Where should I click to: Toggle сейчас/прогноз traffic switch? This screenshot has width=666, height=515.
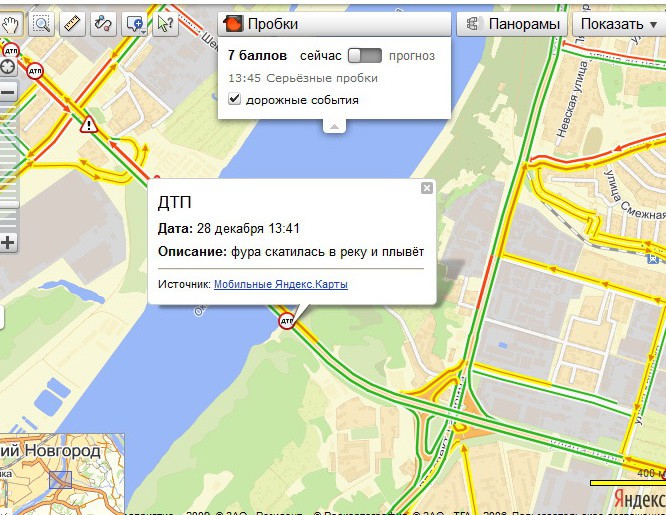[365, 55]
